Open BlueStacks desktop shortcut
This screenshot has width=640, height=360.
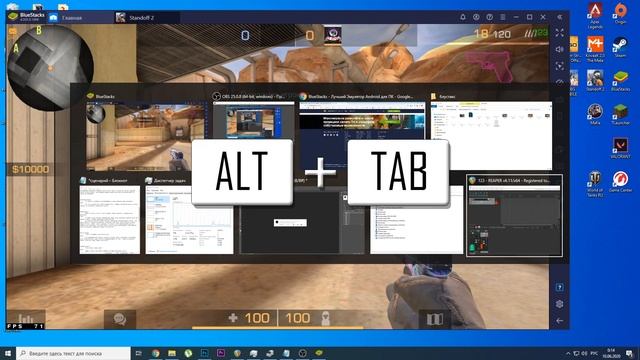(x=620, y=80)
